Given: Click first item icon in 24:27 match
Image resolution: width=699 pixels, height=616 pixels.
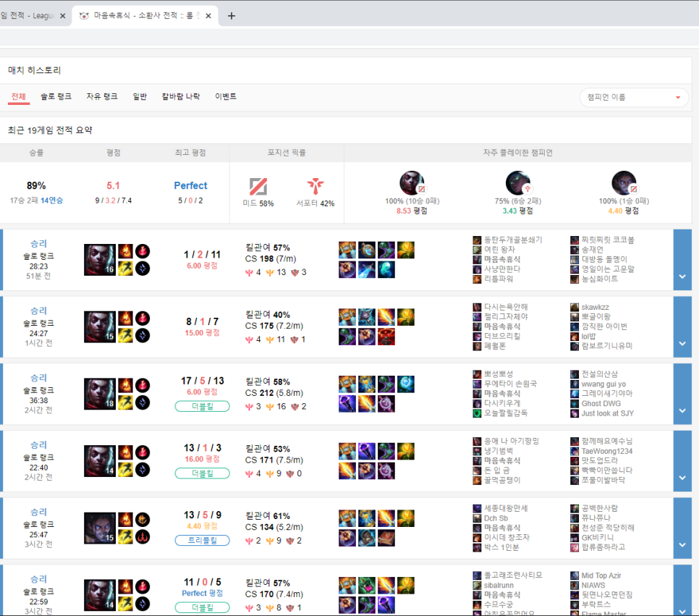Looking at the screenshot, I should (347, 317).
